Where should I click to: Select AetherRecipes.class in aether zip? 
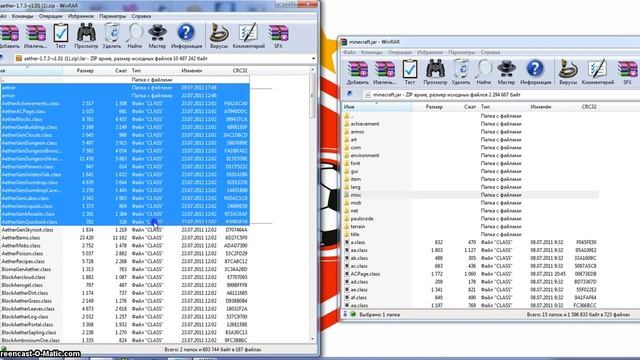pos(23,261)
